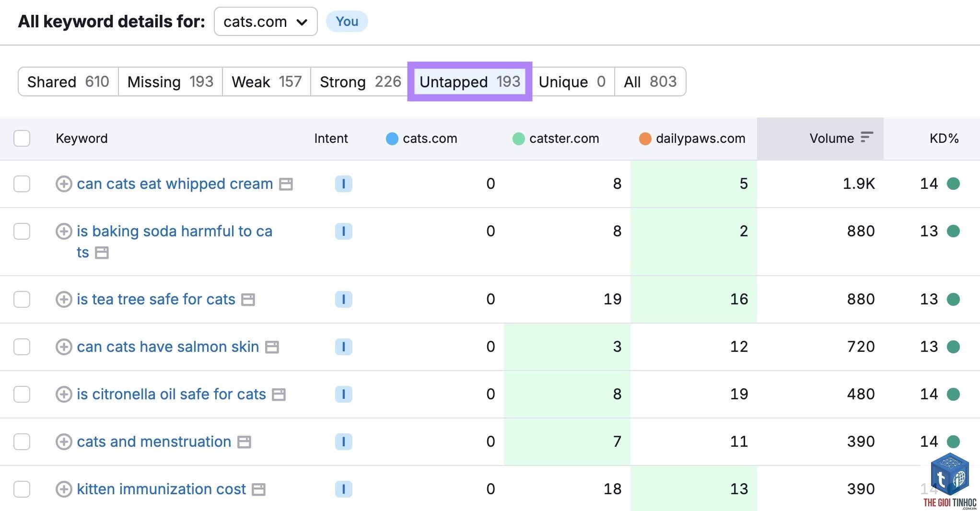Image resolution: width=980 pixels, height=511 pixels.
Task: Click intent badge for 'is tea tree safe for cats'
Action: (343, 299)
